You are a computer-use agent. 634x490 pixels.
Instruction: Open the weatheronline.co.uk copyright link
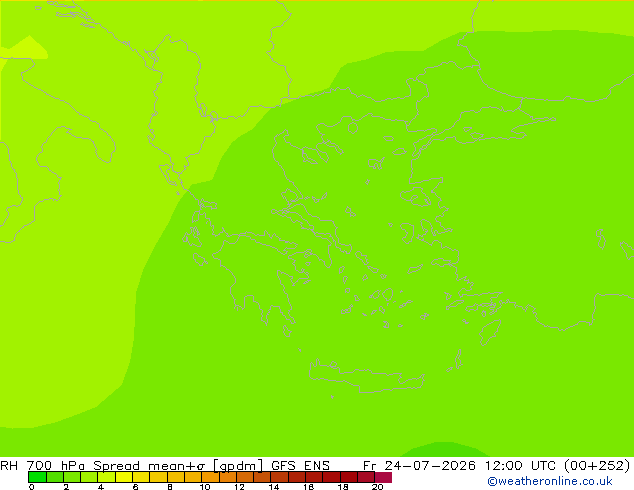click(x=549, y=481)
